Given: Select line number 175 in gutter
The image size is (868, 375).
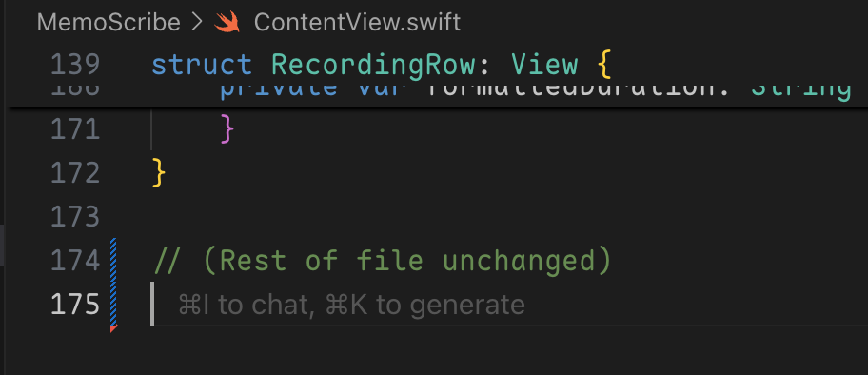Looking at the screenshot, I should 75,304.
